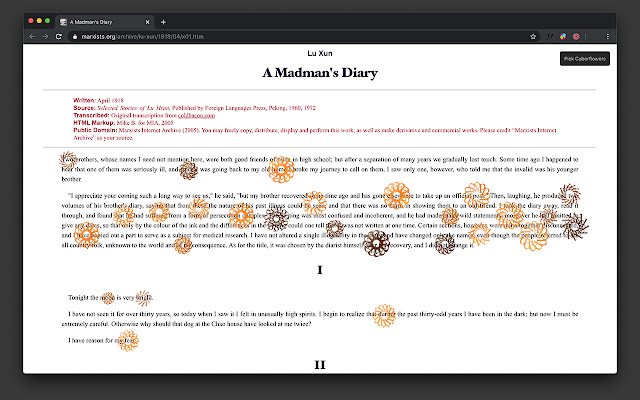Open the pink flower extension icon
The height and width of the screenshot is (400, 640).
(x=576, y=36)
